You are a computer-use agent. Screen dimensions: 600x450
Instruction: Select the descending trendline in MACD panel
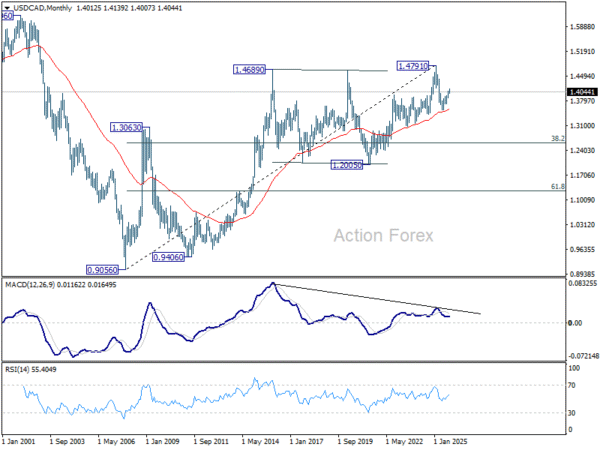coord(380,299)
